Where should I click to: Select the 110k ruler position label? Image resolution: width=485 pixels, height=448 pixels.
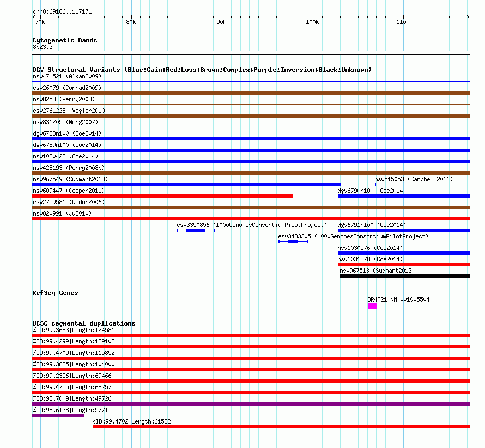pyautogui.click(x=403, y=22)
